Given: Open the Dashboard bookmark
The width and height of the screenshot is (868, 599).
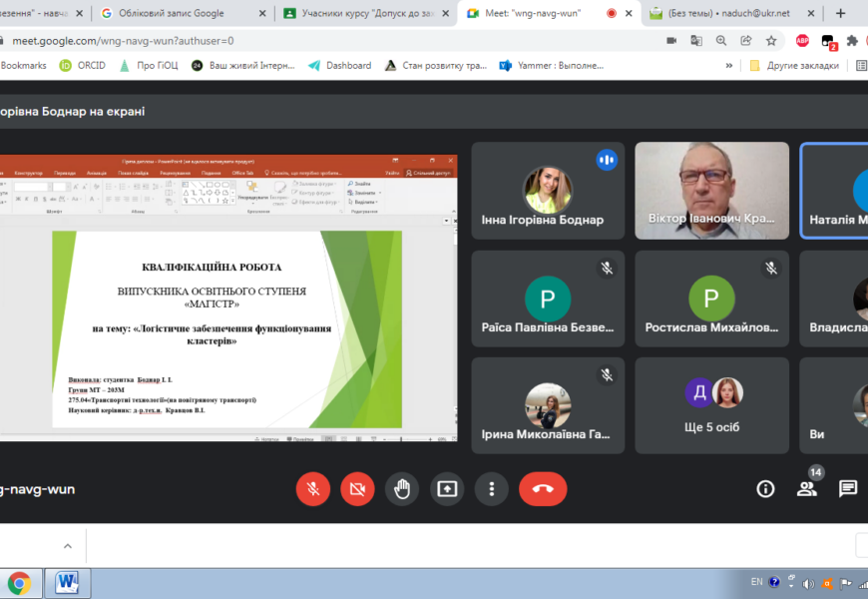Looking at the screenshot, I should 340,66.
